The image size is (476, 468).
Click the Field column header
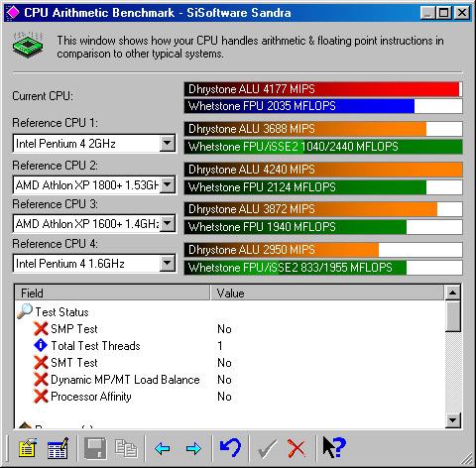pyautogui.click(x=112, y=292)
